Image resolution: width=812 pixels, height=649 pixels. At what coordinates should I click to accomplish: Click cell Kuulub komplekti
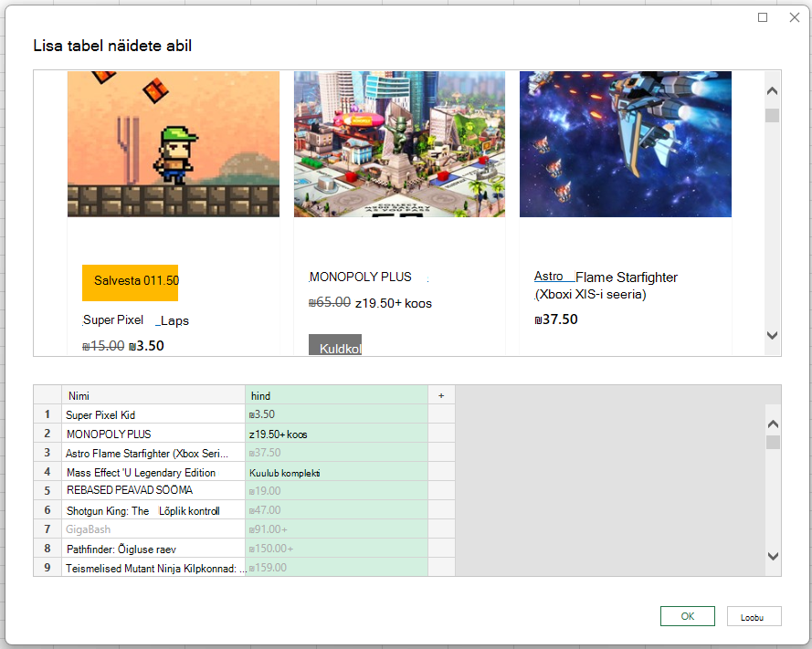(x=337, y=472)
